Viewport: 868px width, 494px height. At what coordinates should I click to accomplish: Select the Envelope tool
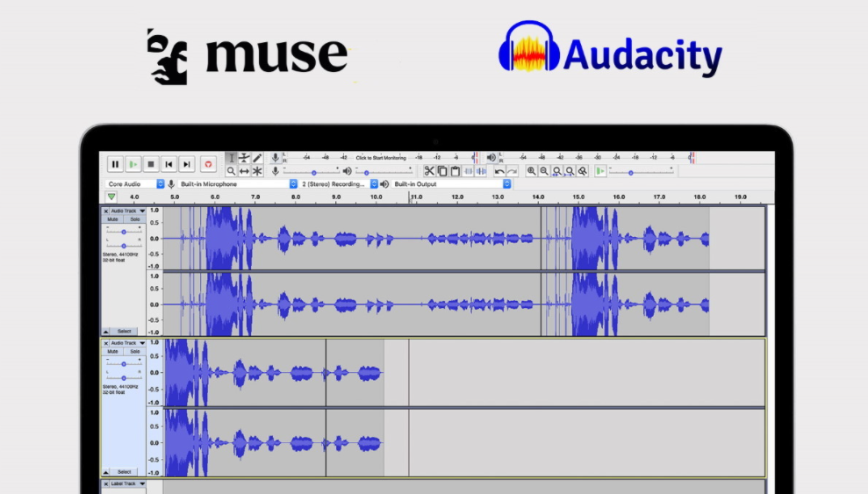[244, 158]
